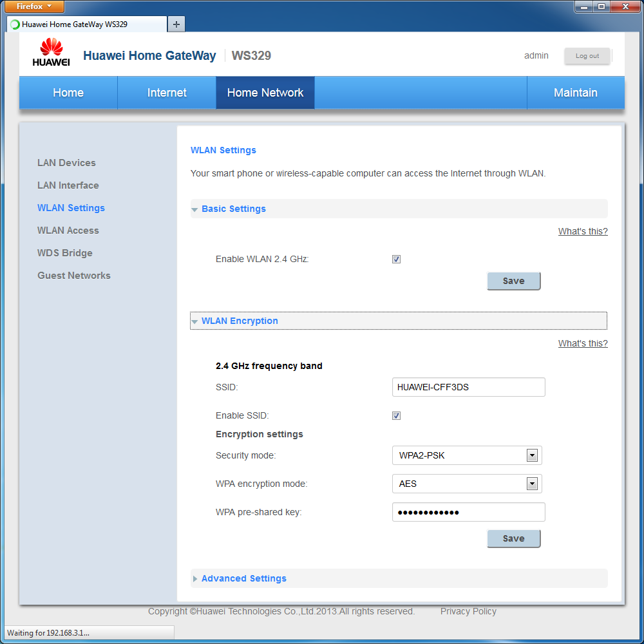Click the Huawei logo
Image resolution: width=644 pixels, height=644 pixels.
click(x=51, y=52)
